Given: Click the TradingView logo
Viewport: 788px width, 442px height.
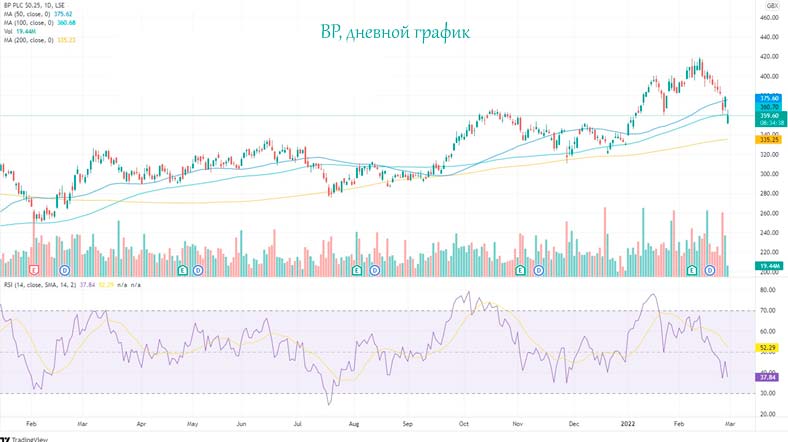Looking at the screenshot, I should (x=29, y=436).
